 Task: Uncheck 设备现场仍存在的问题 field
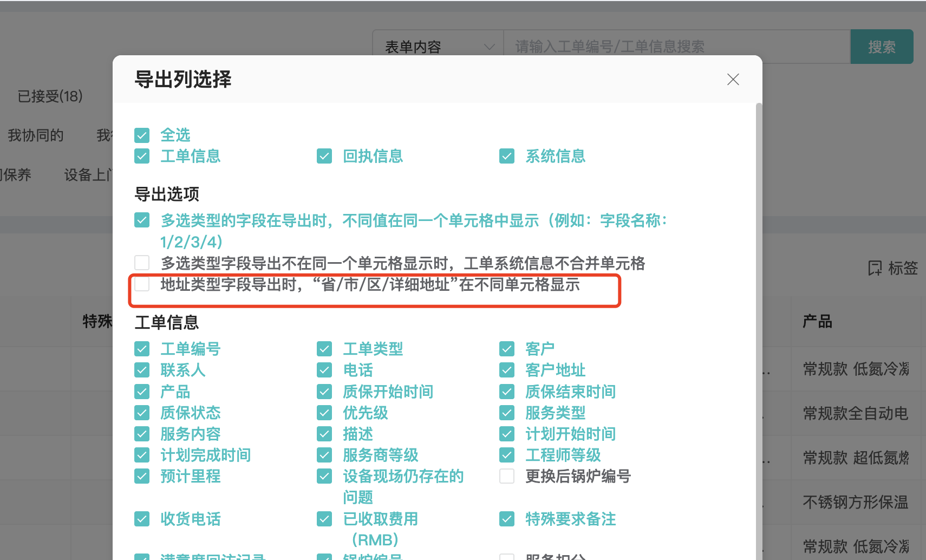pyautogui.click(x=324, y=476)
